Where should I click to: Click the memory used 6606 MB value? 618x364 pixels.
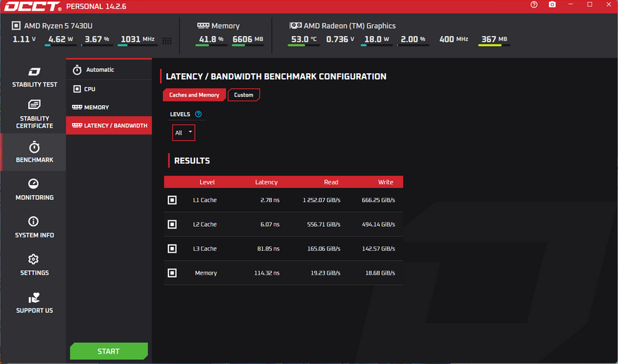[247, 39]
